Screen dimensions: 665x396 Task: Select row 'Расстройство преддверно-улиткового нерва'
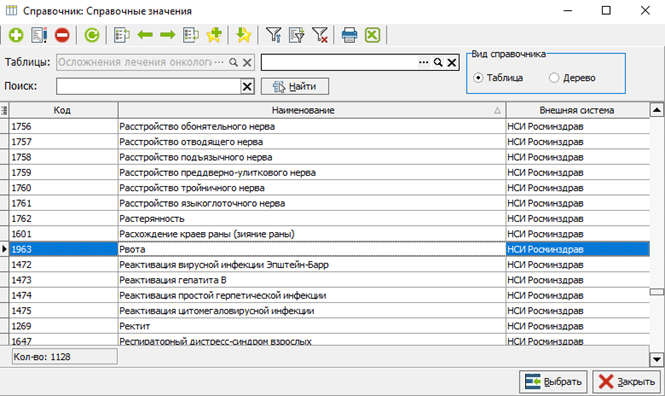(x=312, y=173)
